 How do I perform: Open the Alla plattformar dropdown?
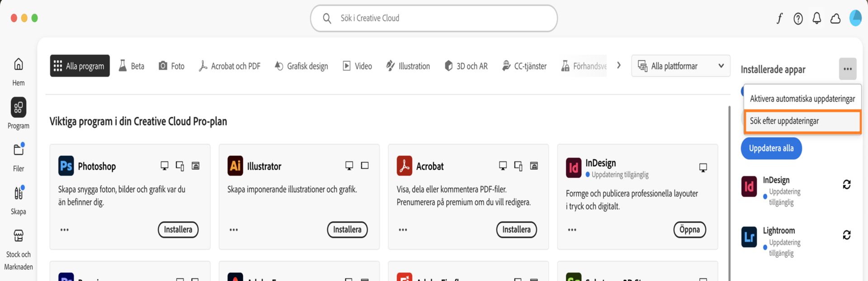[x=681, y=66]
